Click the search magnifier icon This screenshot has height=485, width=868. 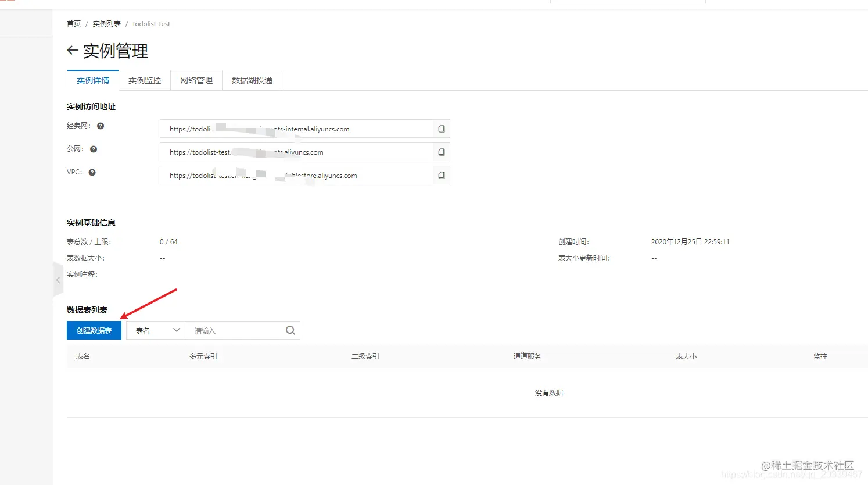(290, 330)
